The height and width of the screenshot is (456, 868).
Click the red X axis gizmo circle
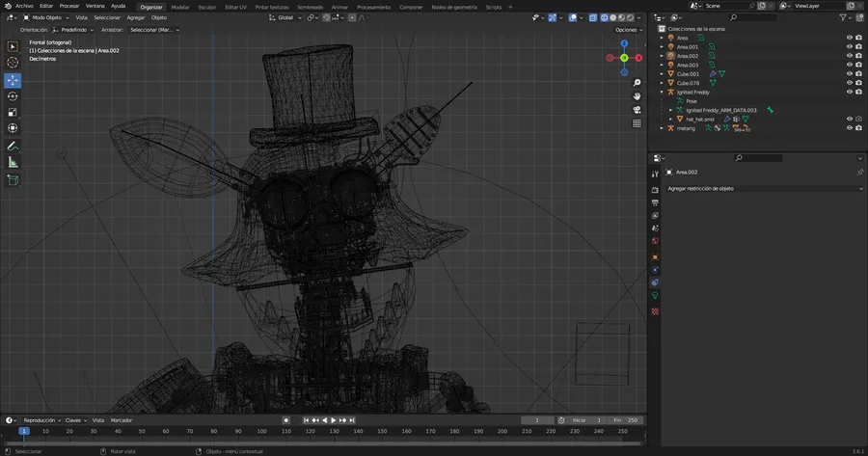pyautogui.click(x=638, y=58)
